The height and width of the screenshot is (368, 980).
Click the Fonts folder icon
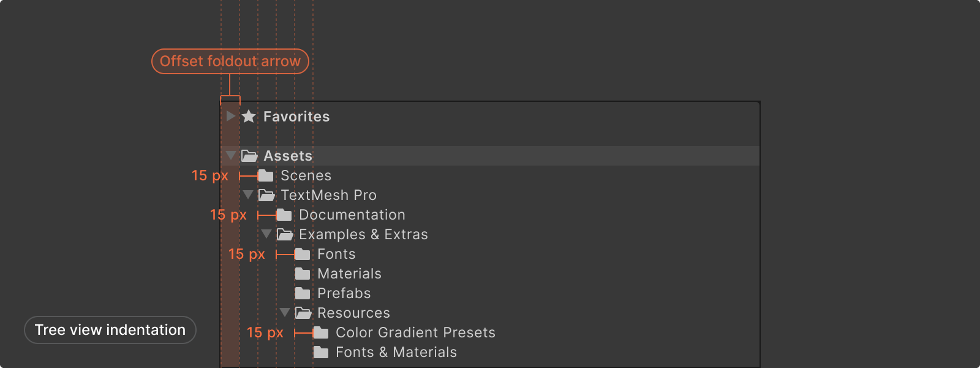tap(303, 255)
